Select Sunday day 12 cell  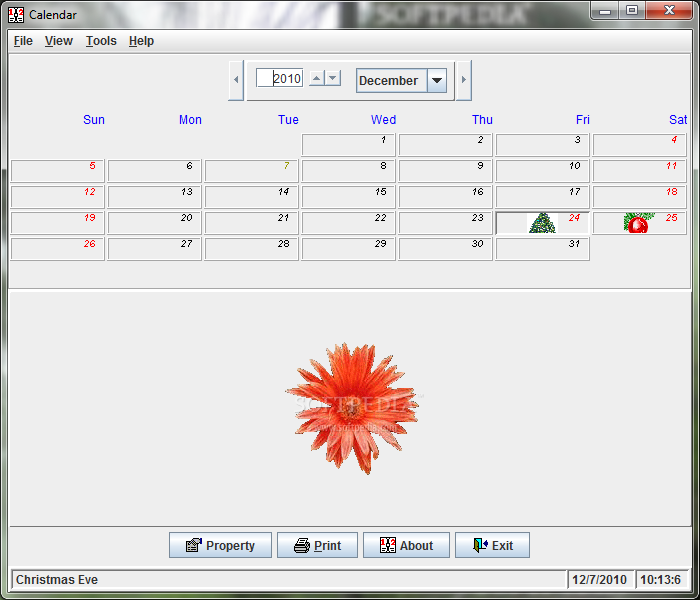[58, 197]
